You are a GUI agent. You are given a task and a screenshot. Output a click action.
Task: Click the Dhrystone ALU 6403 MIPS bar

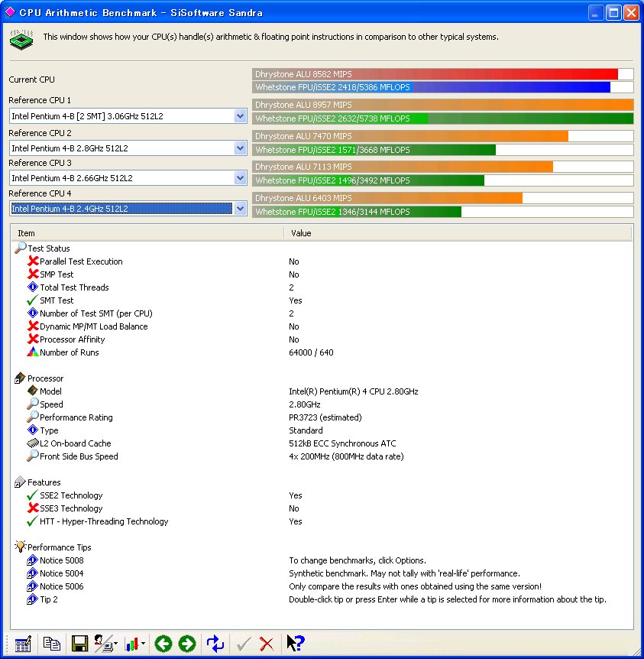pos(443,197)
